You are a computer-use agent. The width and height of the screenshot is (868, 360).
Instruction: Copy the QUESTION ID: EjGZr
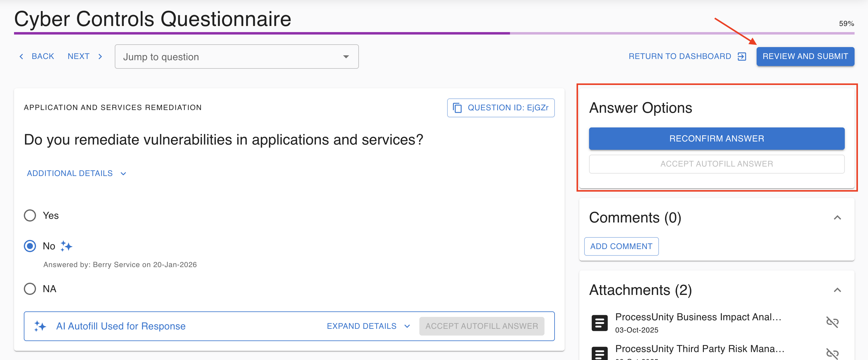pos(501,108)
